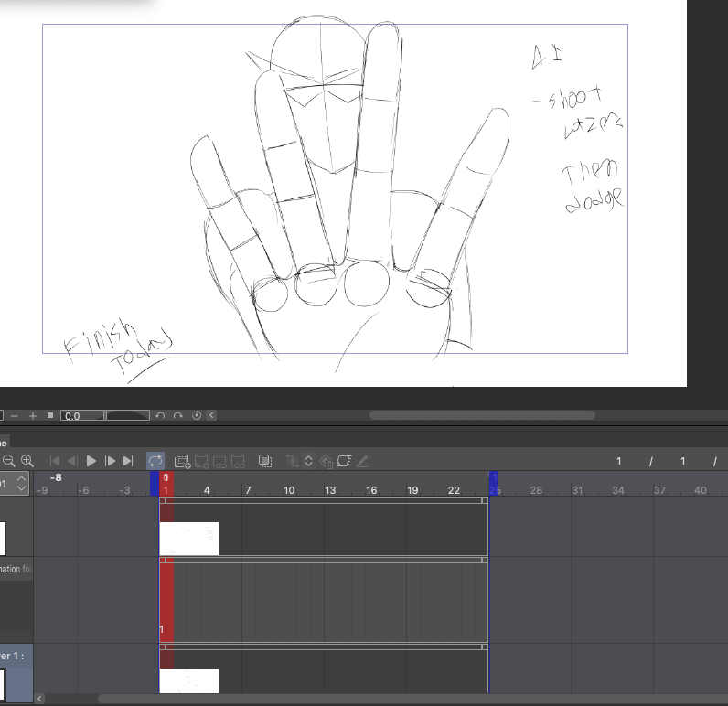Image resolution: width=728 pixels, height=706 pixels.
Task: Click the red current-frame marker at frame 1
Action: coord(166,484)
